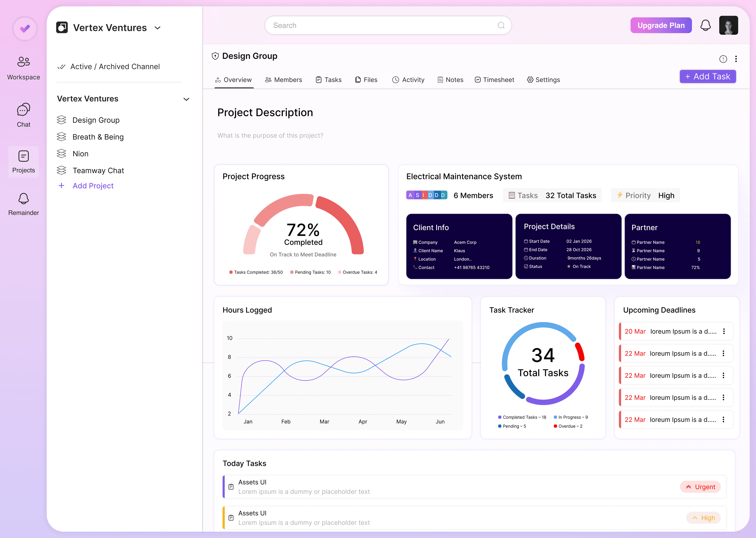The height and width of the screenshot is (538, 756).
Task: Click the Client Info card
Action: click(459, 246)
